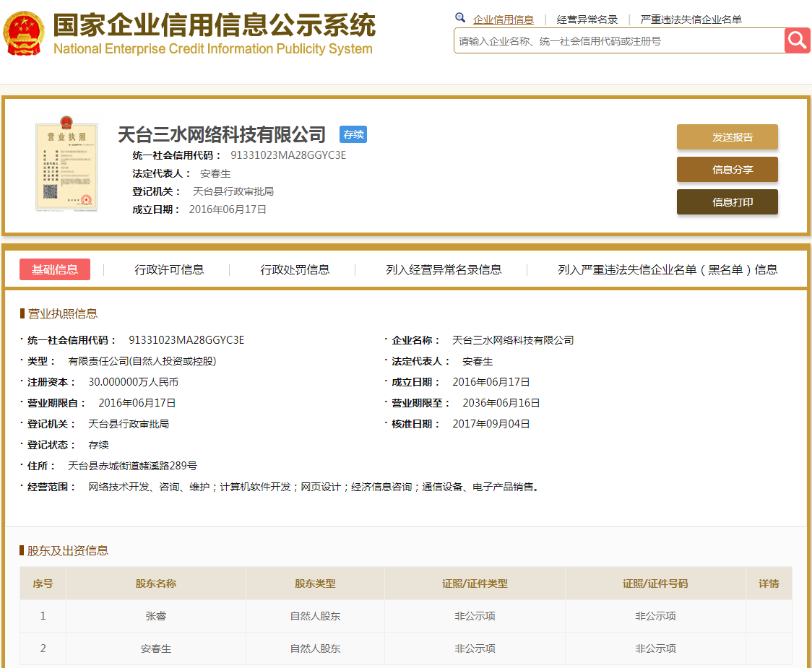Click the 详情 column header
This screenshot has height=668, width=812.
[768, 584]
